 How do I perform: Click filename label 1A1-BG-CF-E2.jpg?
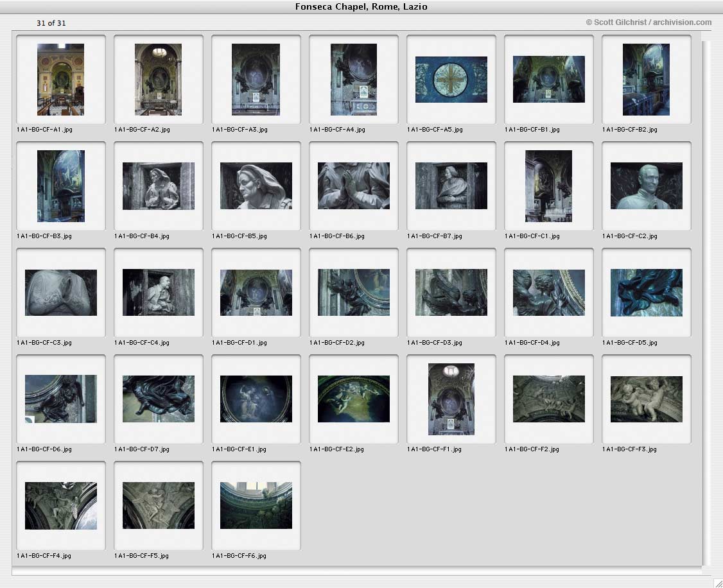pyautogui.click(x=336, y=449)
